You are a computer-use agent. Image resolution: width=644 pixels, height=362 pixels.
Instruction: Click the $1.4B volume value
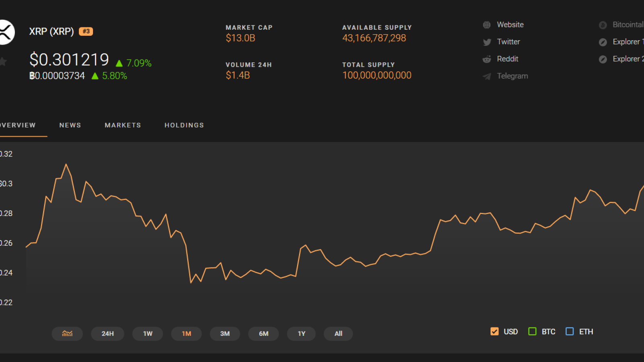[x=238, y=75]
